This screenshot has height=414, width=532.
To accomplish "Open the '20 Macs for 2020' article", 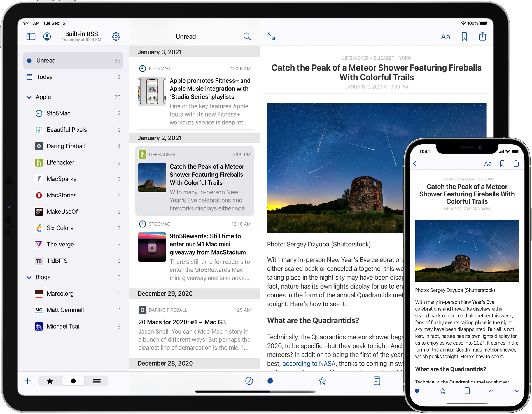I will pos(182,322).
